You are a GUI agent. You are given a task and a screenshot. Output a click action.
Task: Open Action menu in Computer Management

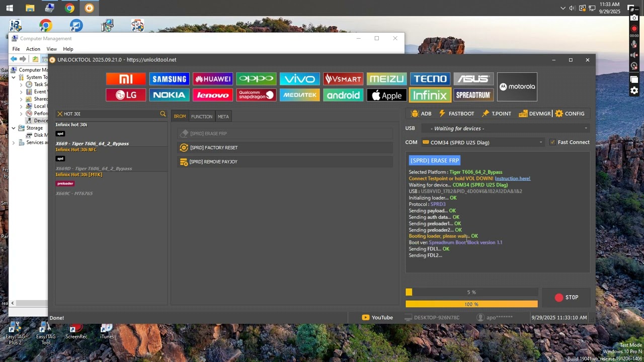[x=33, y=49]
